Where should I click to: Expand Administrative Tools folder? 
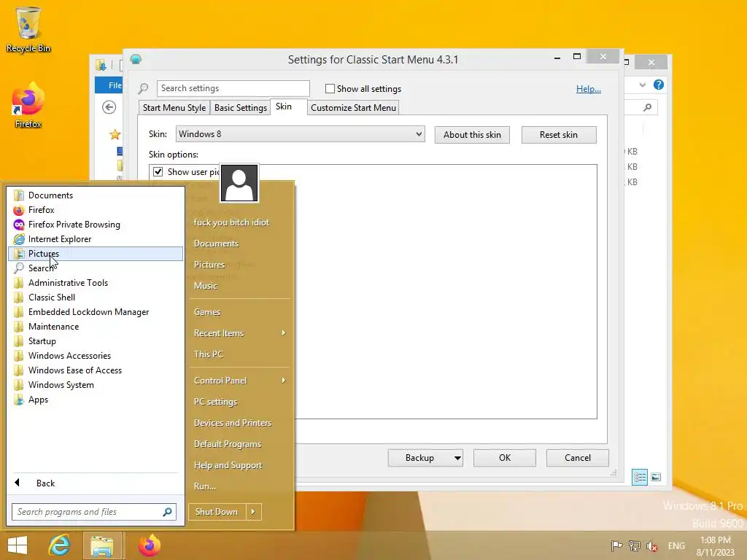(96, 283)
